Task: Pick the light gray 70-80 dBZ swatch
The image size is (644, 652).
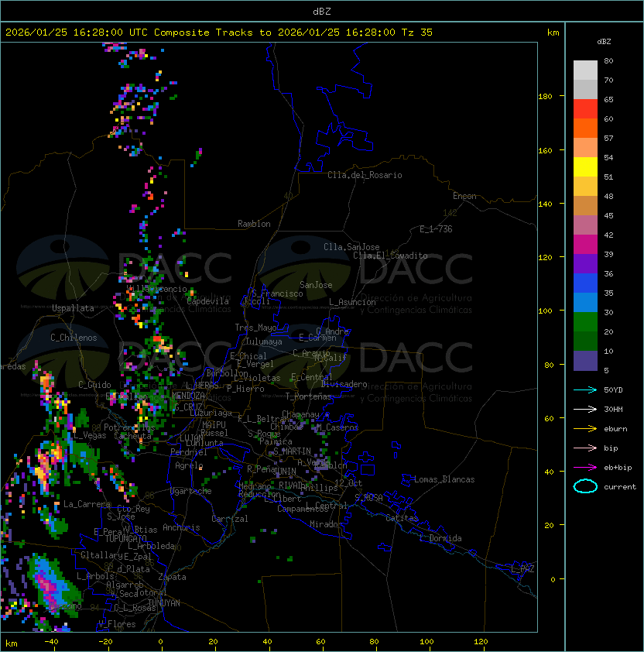Action: (x=585, y=70)
